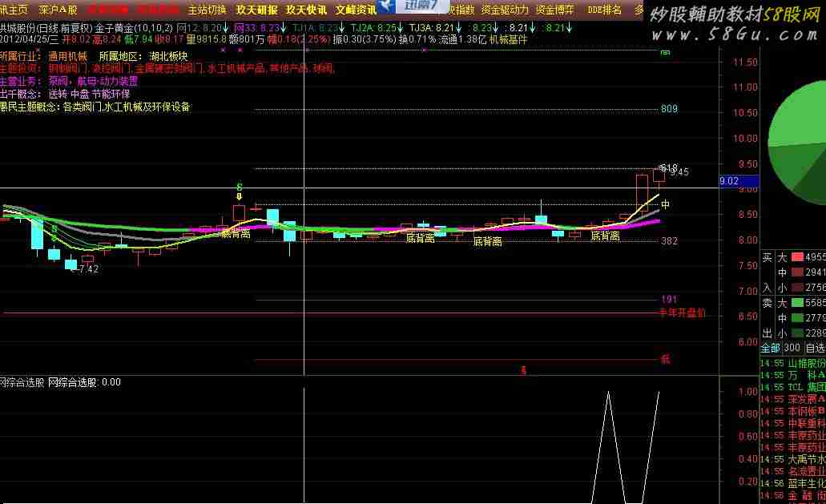Screen dimensions: 826x504
Task: Switch to the 全部 tab
Action: tap(770, 348)
